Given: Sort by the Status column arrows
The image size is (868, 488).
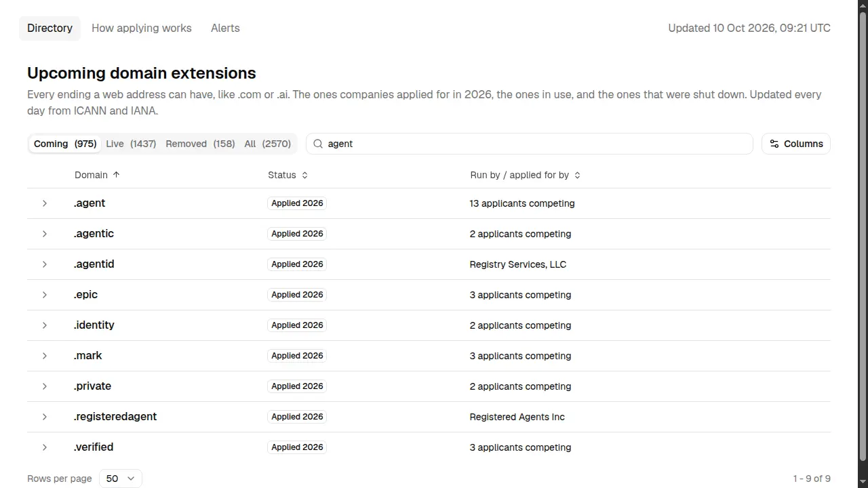Looking at the screenshot, I should point(304,175).
